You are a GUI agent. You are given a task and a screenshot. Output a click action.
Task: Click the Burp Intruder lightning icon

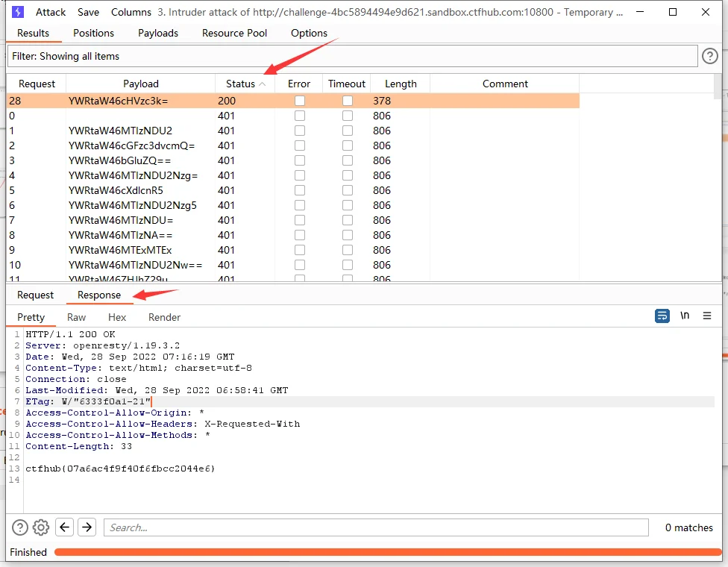(x=18, y=12)
